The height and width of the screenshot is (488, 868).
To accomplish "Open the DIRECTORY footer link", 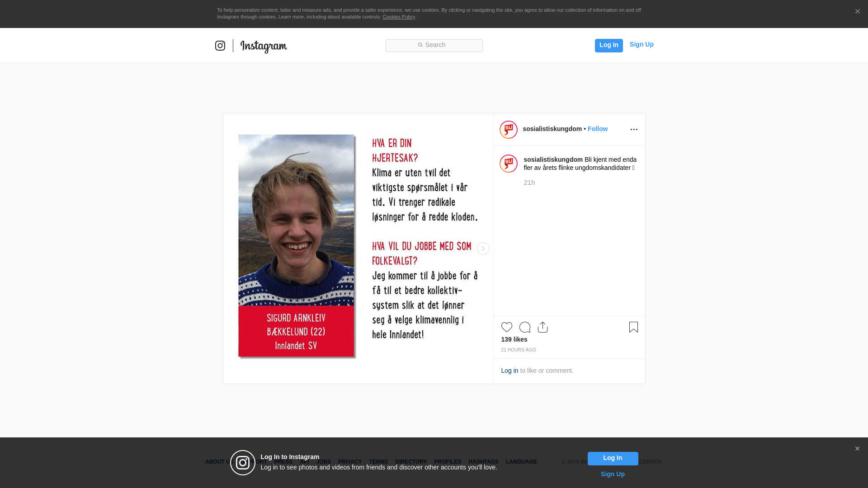I will (x=411, y=462).
